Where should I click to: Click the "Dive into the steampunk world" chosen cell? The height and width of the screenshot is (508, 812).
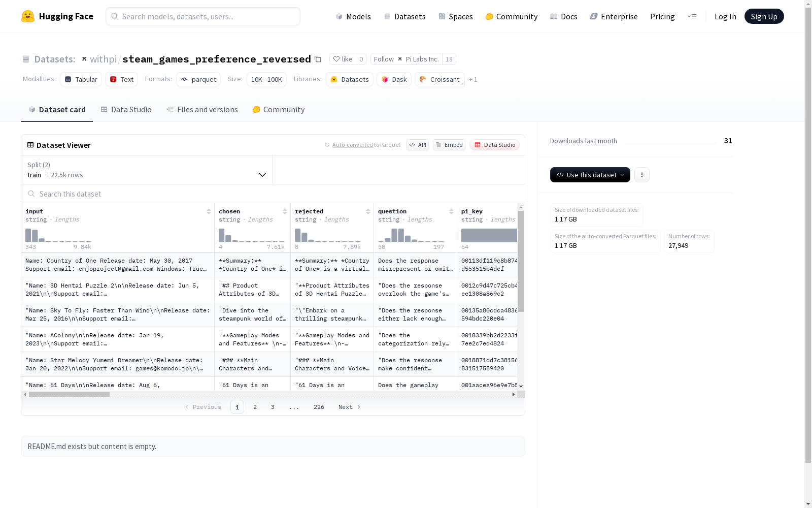tap(252, 314)
